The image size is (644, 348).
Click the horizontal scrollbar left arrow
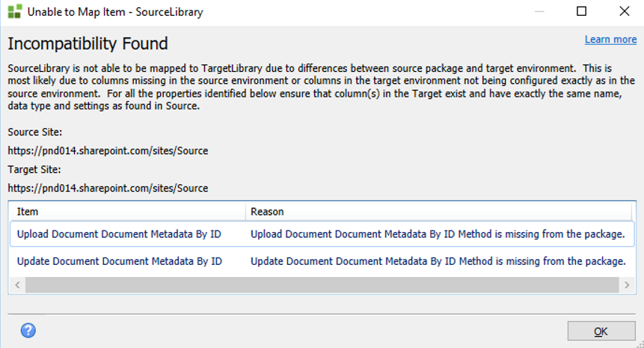pos(17,285)
